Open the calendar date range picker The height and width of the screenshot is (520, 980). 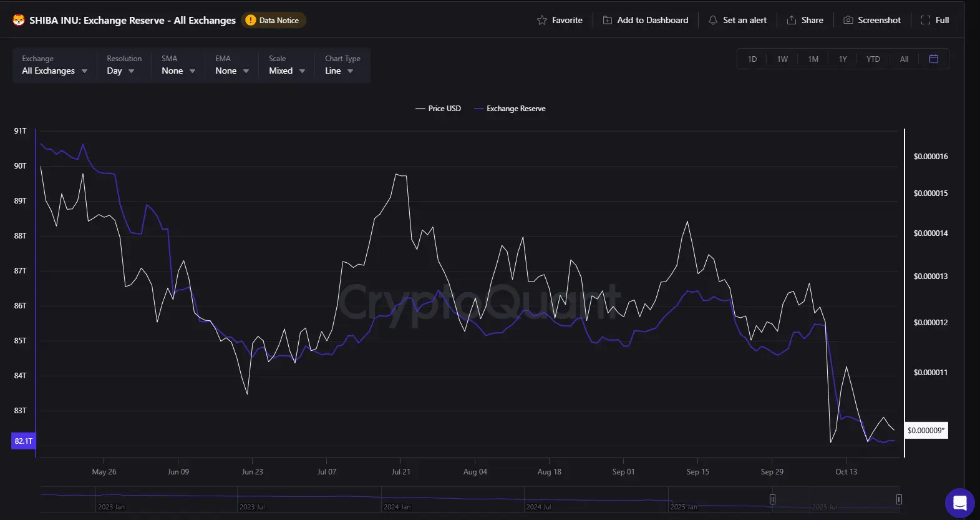(933, 59)
